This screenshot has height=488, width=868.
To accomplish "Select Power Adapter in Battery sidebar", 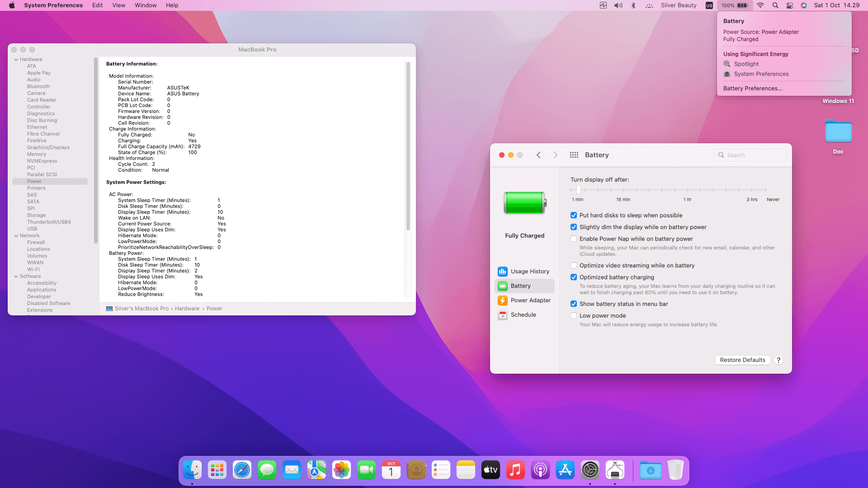I will coord(525,300).
